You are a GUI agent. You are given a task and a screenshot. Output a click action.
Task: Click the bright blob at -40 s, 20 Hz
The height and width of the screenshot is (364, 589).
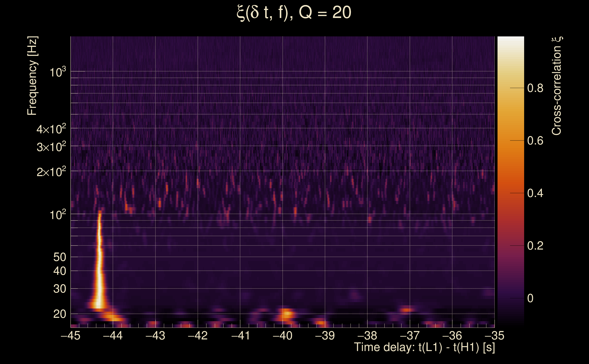click(x=287, y=314)
